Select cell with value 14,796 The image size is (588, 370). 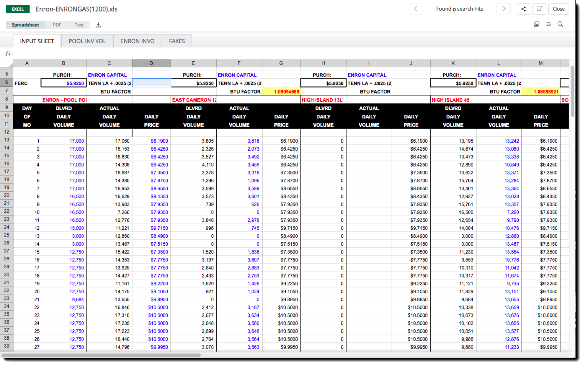(x=109, y=347)
